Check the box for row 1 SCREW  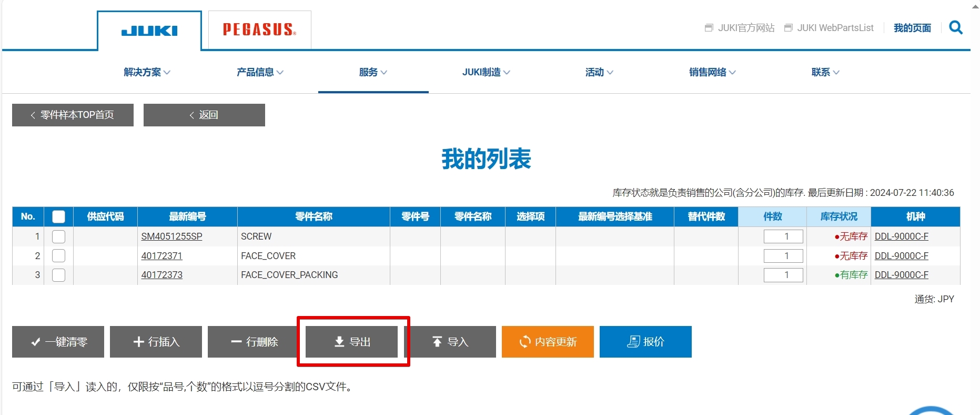(x=58, y=236)
